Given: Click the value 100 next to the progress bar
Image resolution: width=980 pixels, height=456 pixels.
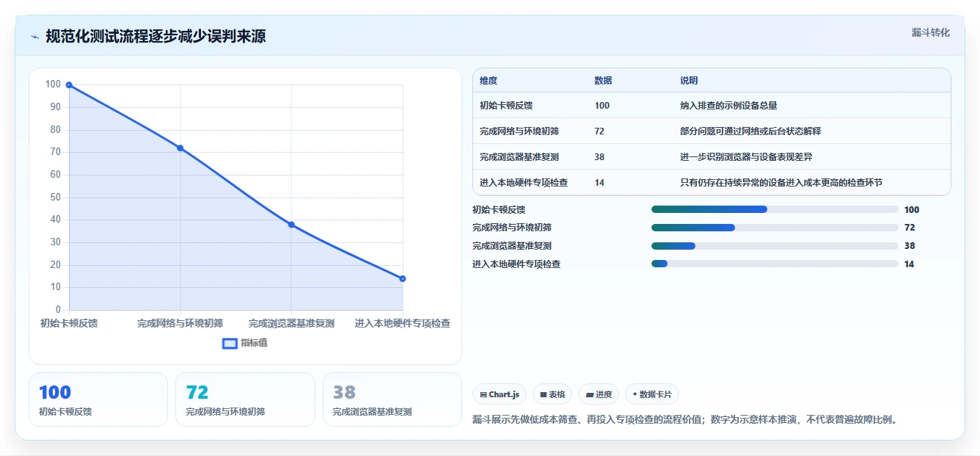Looking at the screenshot, I should coord(912,209).
